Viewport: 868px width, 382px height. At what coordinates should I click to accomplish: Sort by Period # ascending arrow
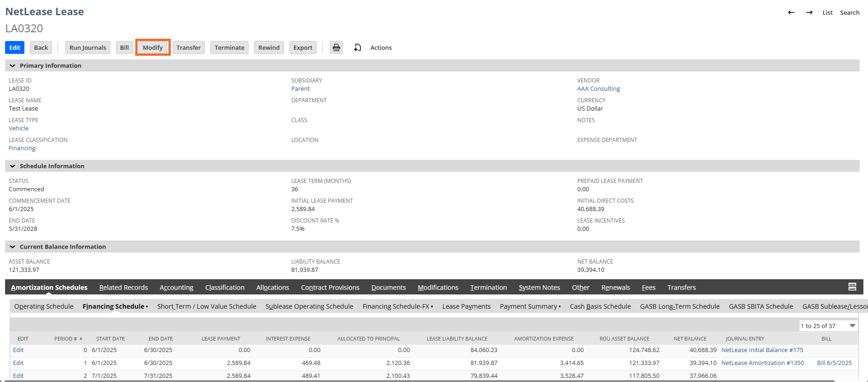tap(81, 338)
